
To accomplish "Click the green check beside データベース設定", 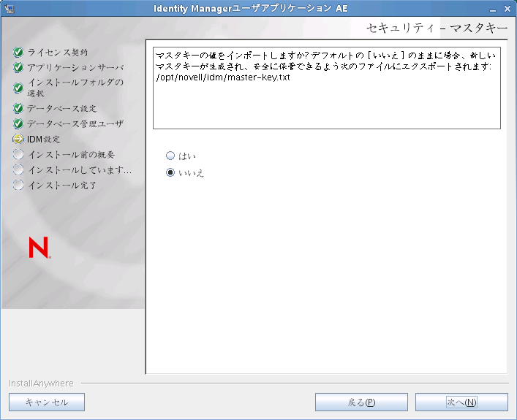I will (18, 108).
